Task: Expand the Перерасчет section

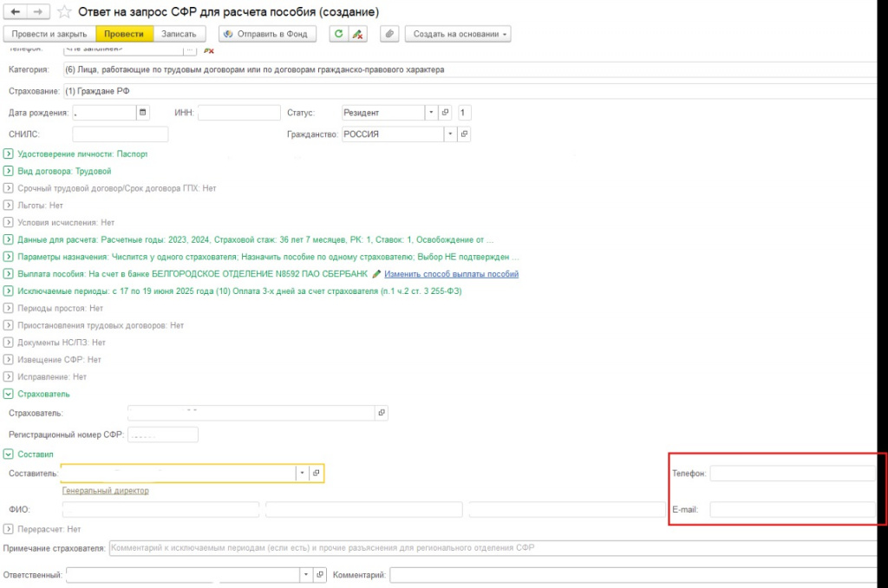Action: click(x=9, y=529)
